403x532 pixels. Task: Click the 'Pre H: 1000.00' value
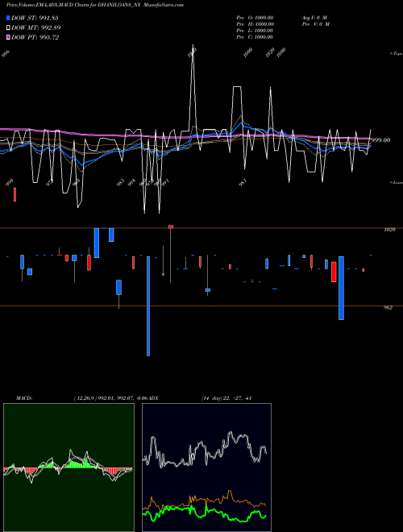[255, 24]
